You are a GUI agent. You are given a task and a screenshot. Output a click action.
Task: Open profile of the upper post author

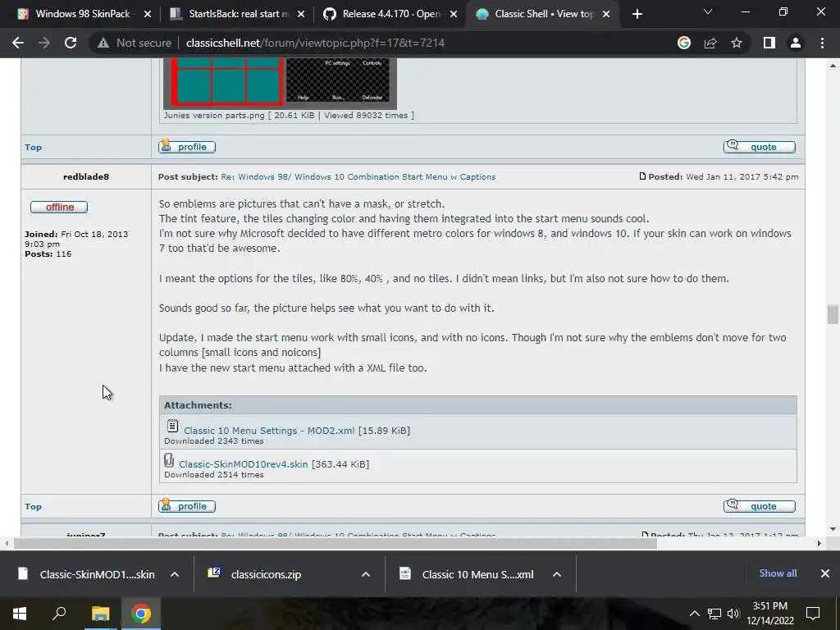(x=187, y=147)
